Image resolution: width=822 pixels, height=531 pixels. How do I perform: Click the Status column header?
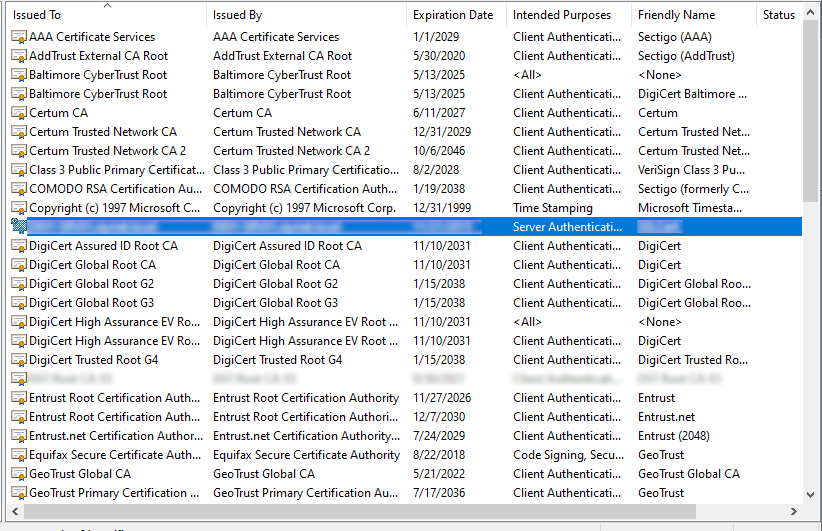pyautogui.click(x=778, y=15)
